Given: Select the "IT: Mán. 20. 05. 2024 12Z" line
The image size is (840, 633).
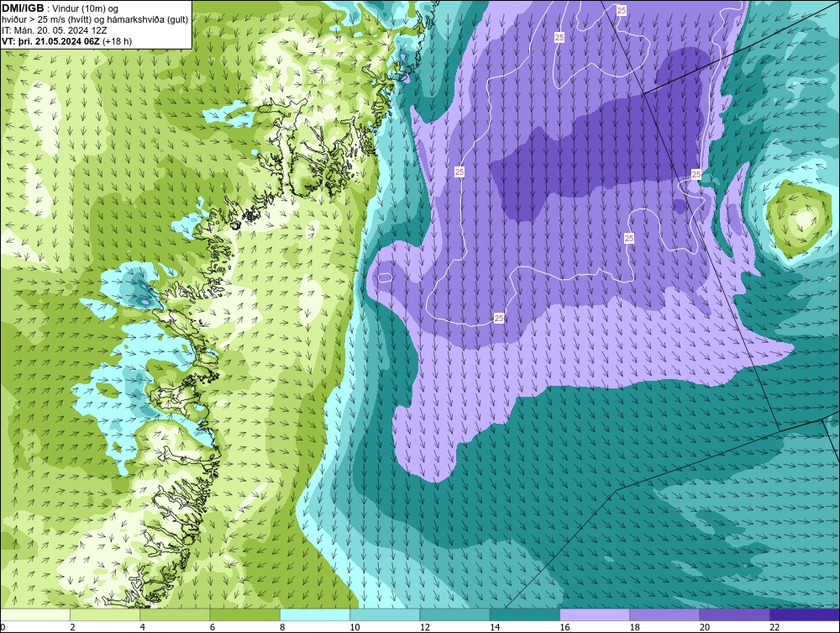Looking at the screenshot, I should [x=54, y=30].
